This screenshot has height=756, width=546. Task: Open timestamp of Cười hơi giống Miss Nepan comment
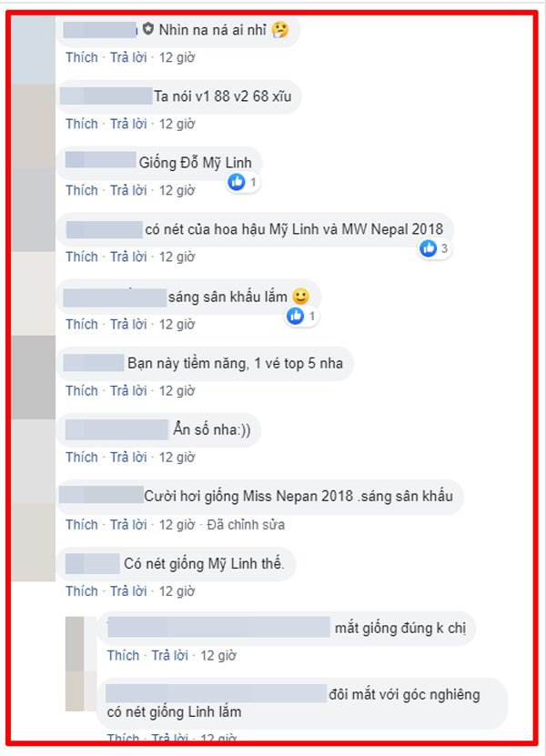(177, 525)
